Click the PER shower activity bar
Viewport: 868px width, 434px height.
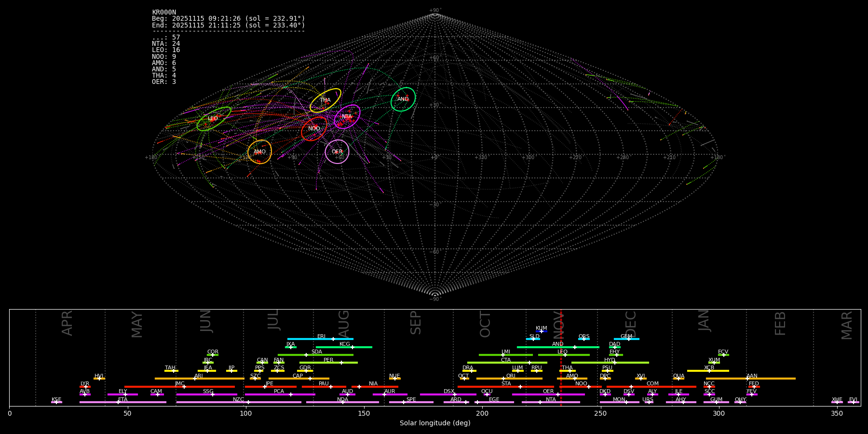328,363
